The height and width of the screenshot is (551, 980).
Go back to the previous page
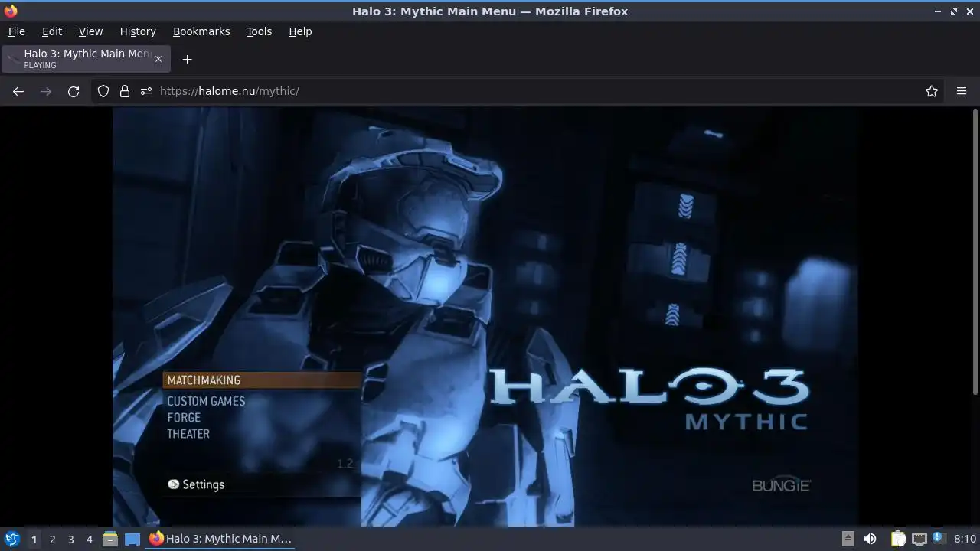[18, 91]
